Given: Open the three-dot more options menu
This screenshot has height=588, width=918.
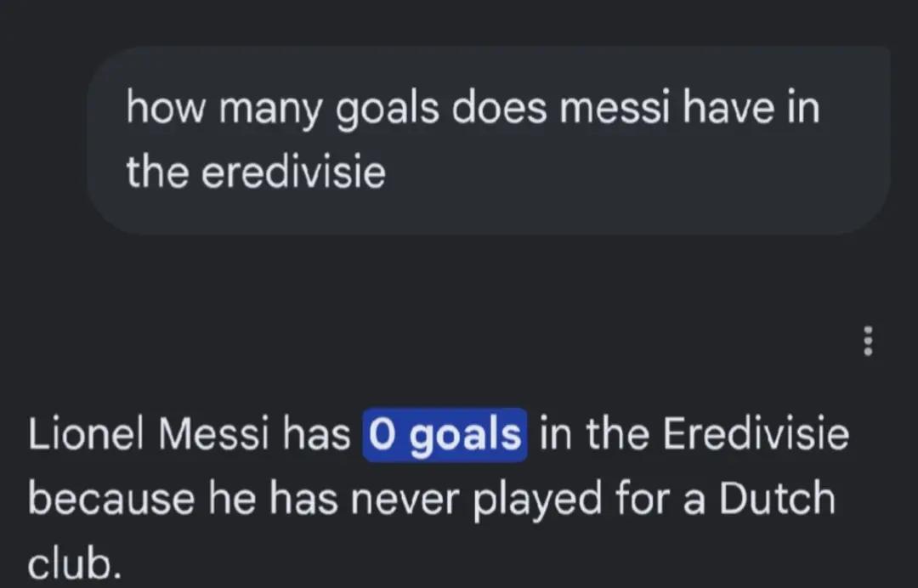Looking at the screenshot, I should click(x=868, y=341).
